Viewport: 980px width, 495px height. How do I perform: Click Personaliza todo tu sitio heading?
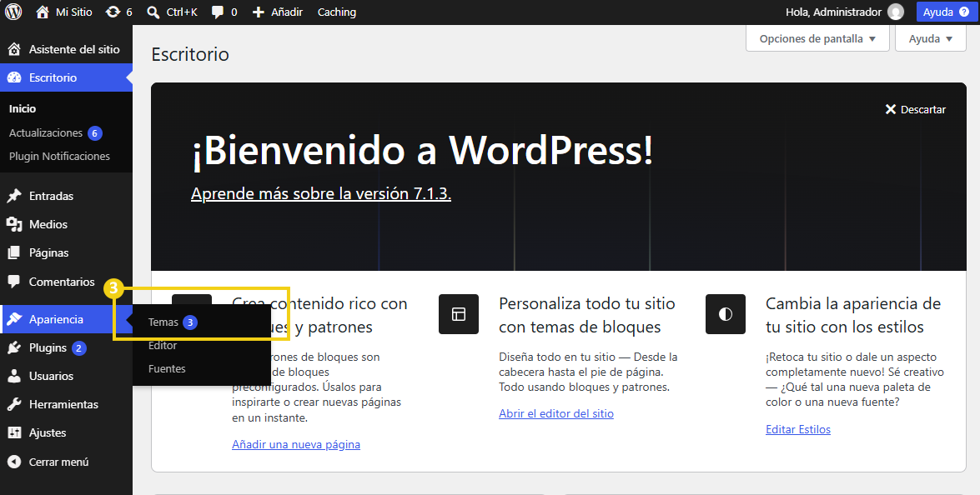point(587,315)
